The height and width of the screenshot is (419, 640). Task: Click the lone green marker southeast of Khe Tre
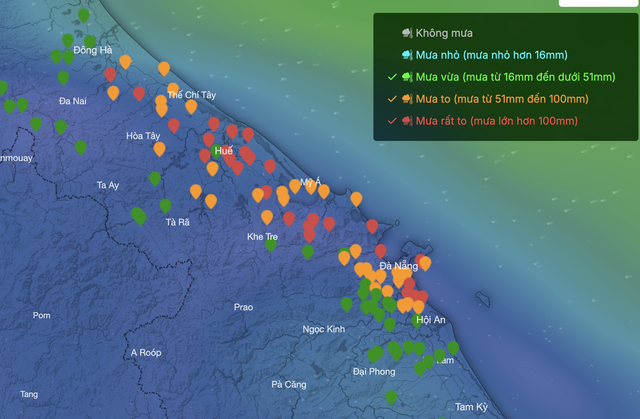[x=308, y=251]
